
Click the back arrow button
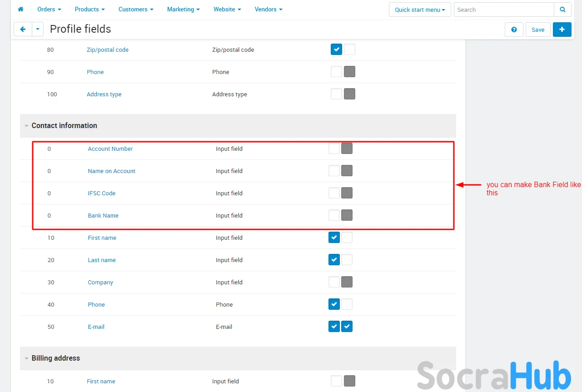tap(23, 30)
